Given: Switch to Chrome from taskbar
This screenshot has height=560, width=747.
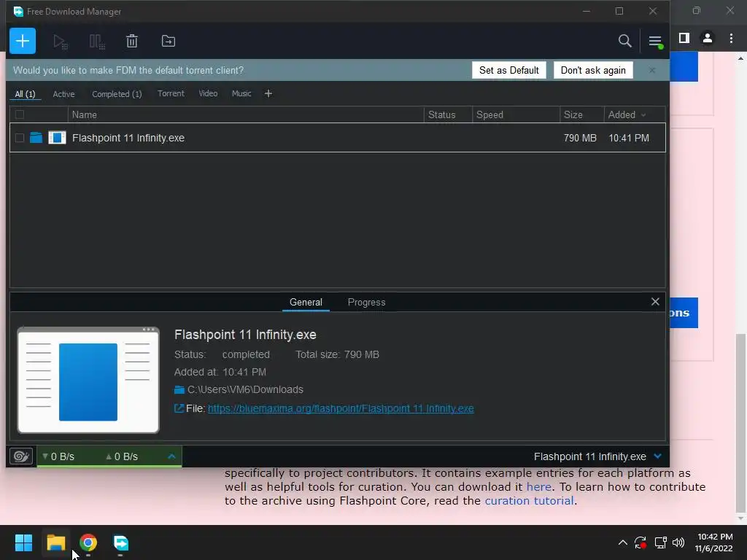Looking at the screenshot, I should (x=88, y=542).
